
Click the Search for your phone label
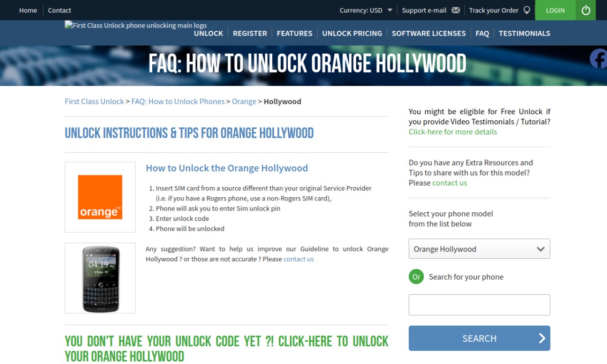coord(466,277)
